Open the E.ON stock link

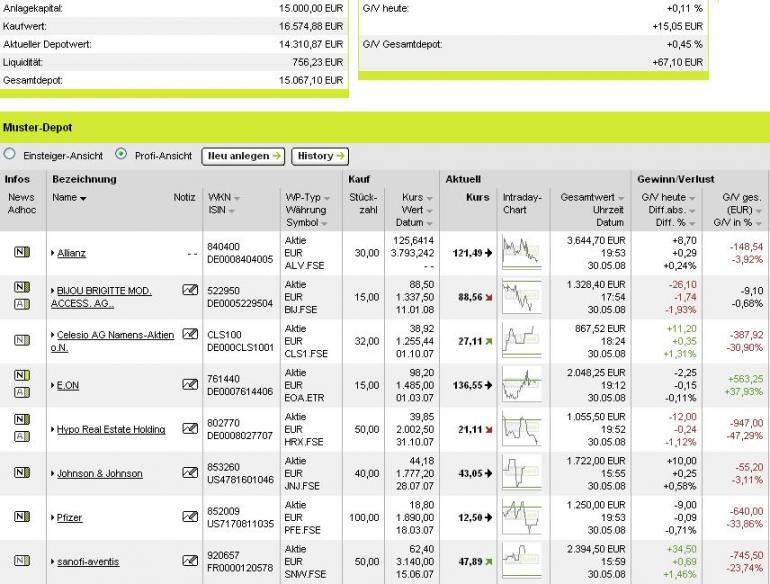point(68,385)
